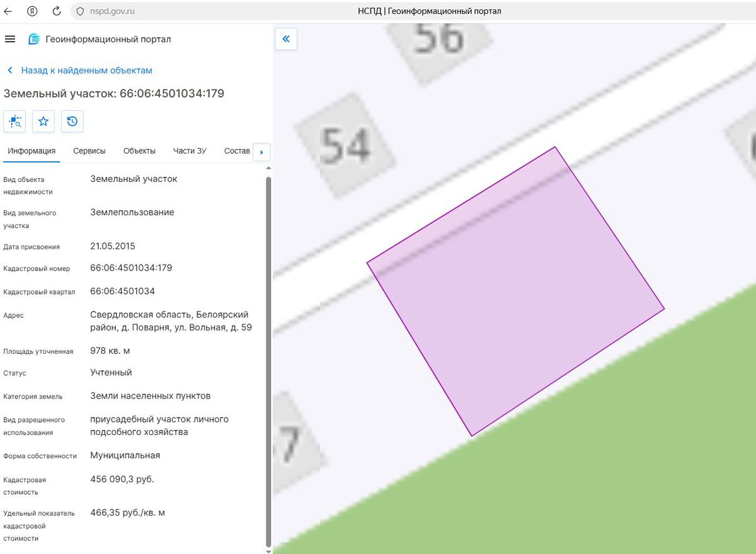Switch to the Состав tab
Image resolution: width=756 pixels, height=554 pixels.
[x=237, y=151]
